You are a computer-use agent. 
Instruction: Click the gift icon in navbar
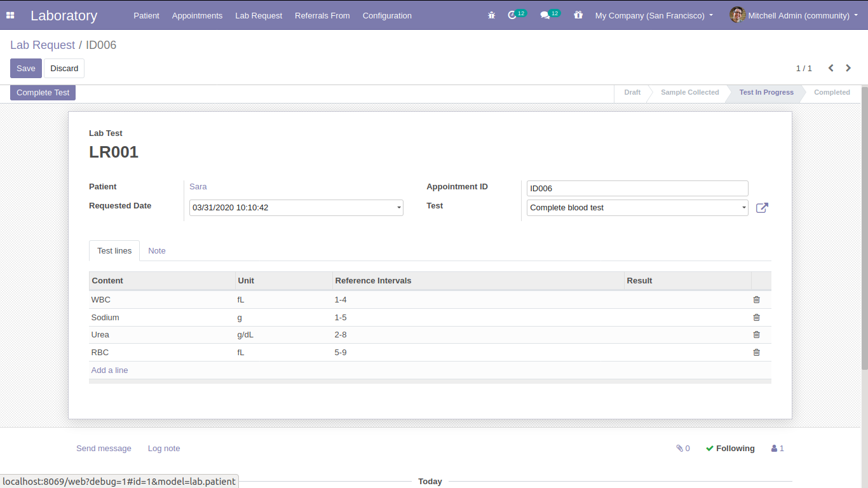(x=578, y=15)
